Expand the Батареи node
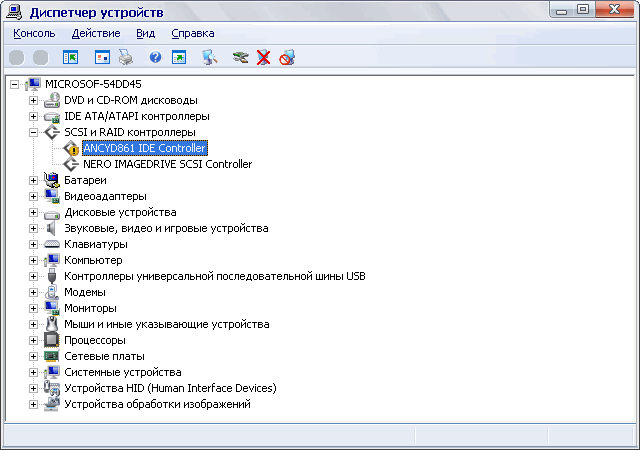Screen dimensions: 640x450 point(33,180)
